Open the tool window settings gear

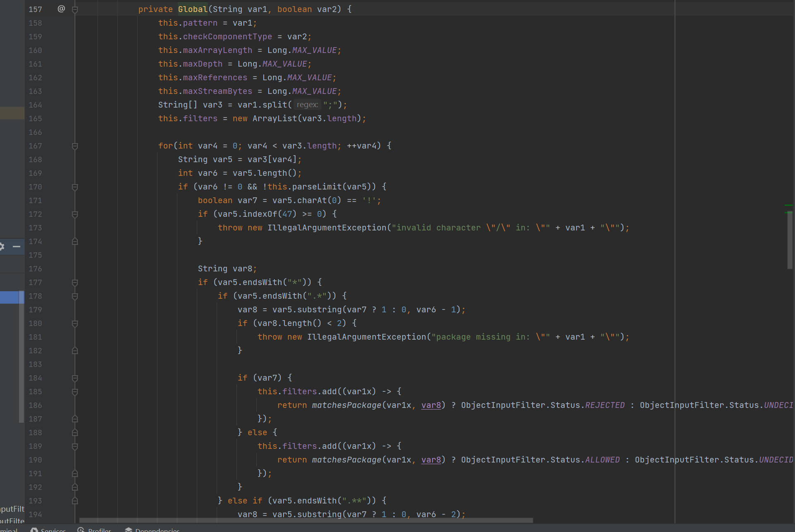[2, 247]
